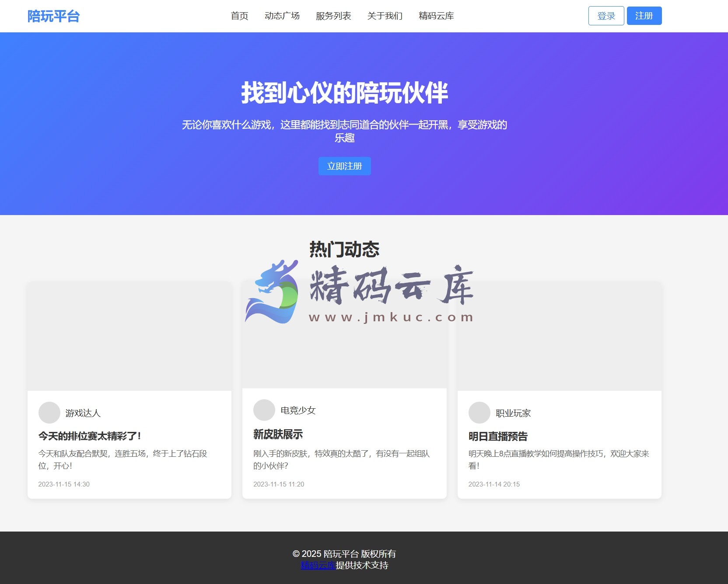728x584 pixels.
Task: Open the 游戏达人 avatar
Action: click(x=49, y=413)
